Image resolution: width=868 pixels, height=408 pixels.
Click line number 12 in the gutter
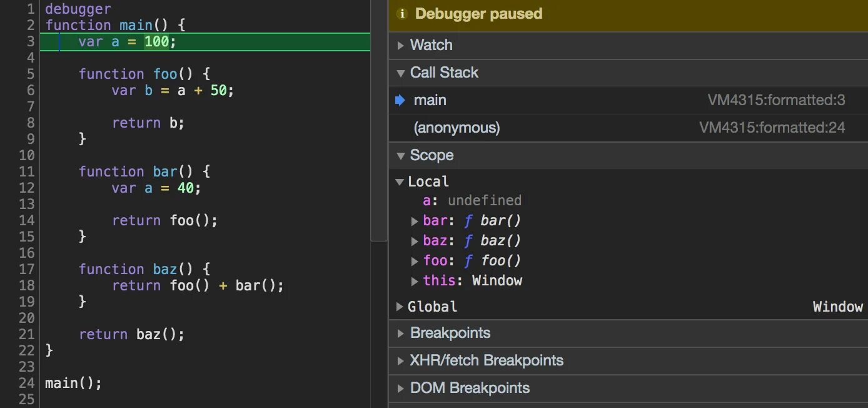point(26,188)
